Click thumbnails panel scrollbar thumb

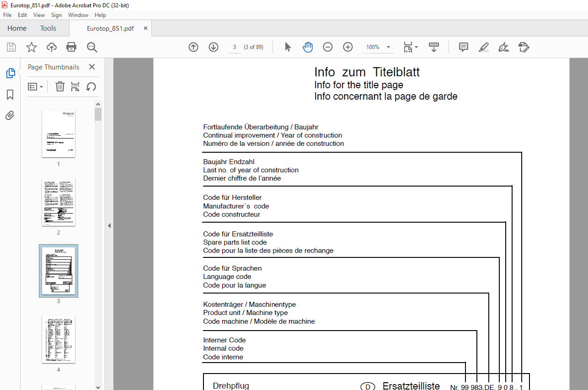pos(98,114)
